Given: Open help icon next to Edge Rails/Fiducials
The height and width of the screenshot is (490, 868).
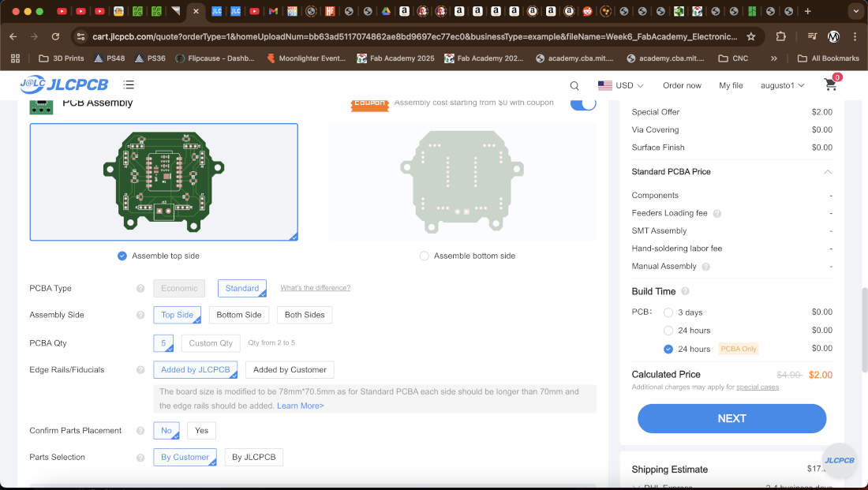Looking at the screenshot, I should point(140,370).
